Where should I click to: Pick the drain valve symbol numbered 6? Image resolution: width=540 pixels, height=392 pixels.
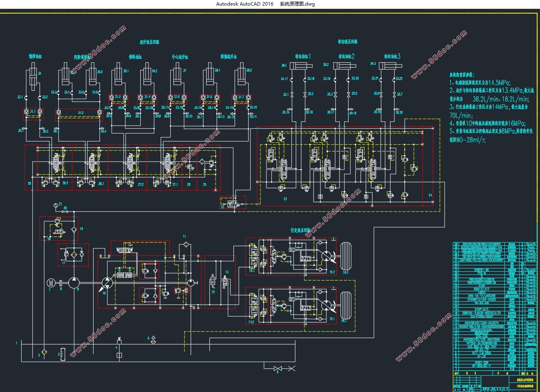[279, 368]
